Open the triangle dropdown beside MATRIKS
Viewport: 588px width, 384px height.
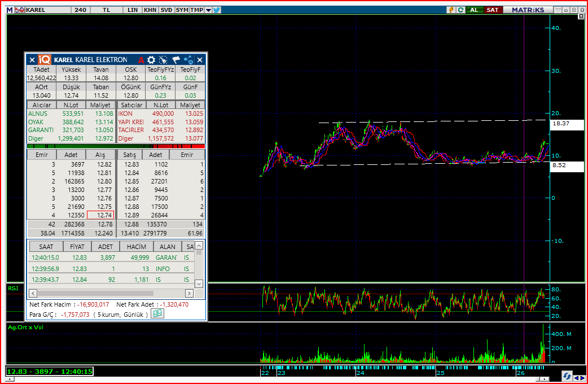tap(559, 10)
